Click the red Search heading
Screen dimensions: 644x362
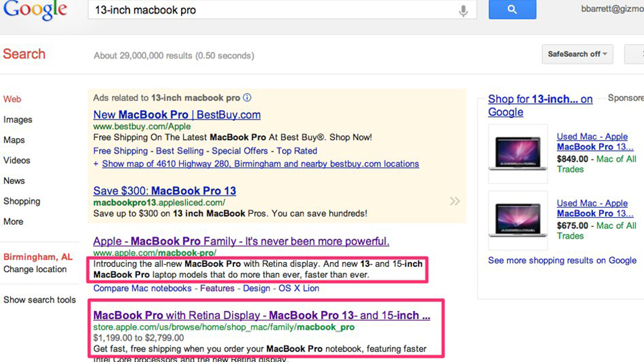pos(24,54)
